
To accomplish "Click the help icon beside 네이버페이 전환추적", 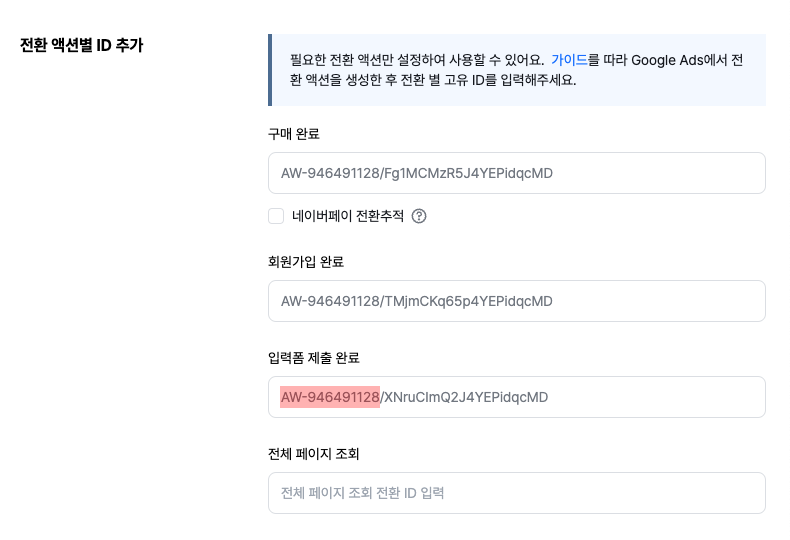I will click(419, 216).
